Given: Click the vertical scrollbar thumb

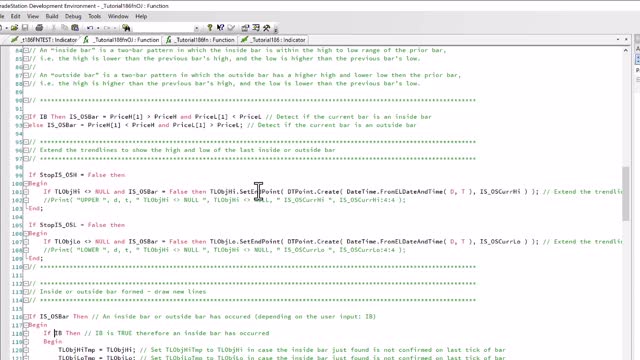Looking at the screenshot, I should coord(626,193).
